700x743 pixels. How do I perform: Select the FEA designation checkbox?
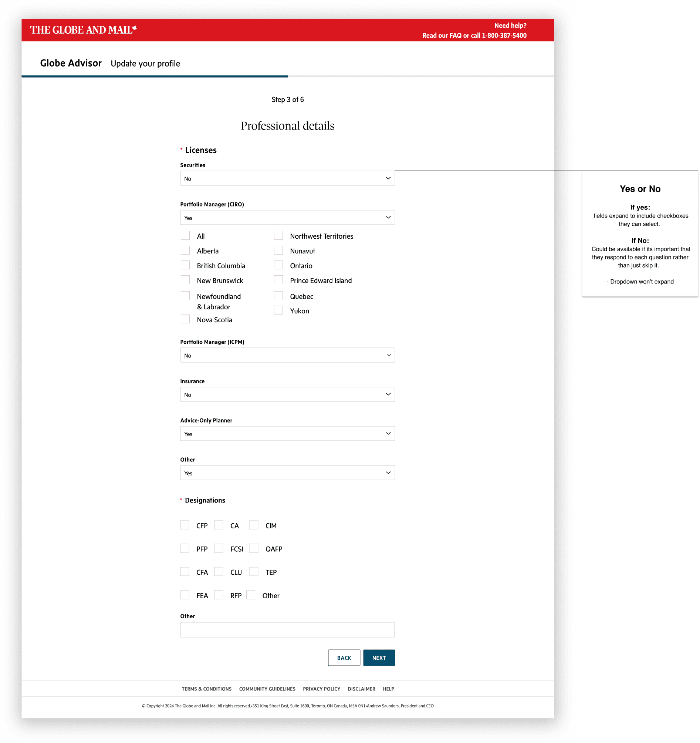pos(185,595)
